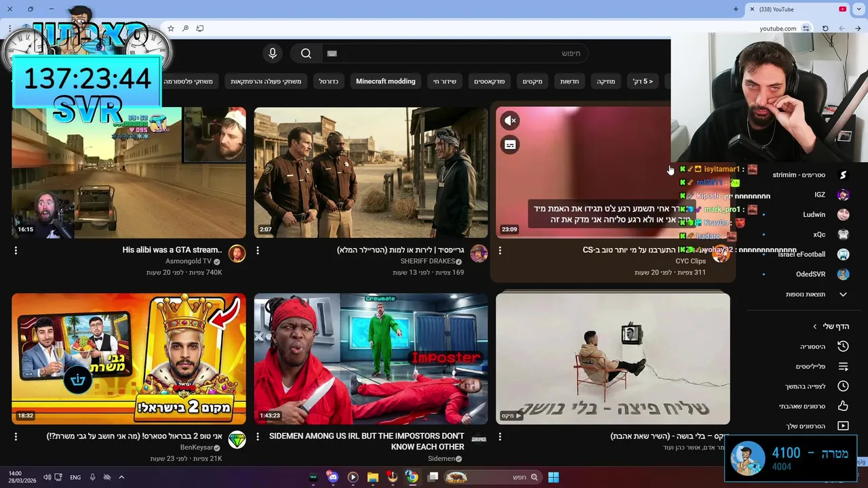Select the '< 5 דק' filter chip
The width and height of the screenshot is (868, 488).
pyautogui.click(x=643, y=81)
